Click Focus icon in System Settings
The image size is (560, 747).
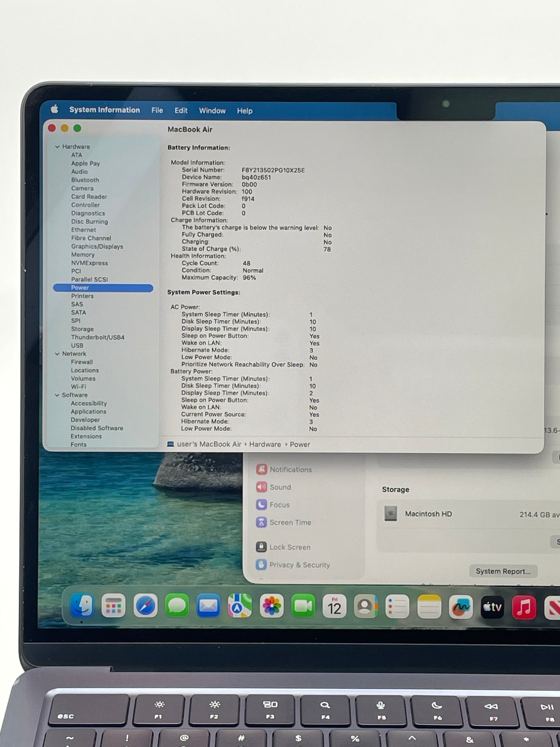[262, 505]
